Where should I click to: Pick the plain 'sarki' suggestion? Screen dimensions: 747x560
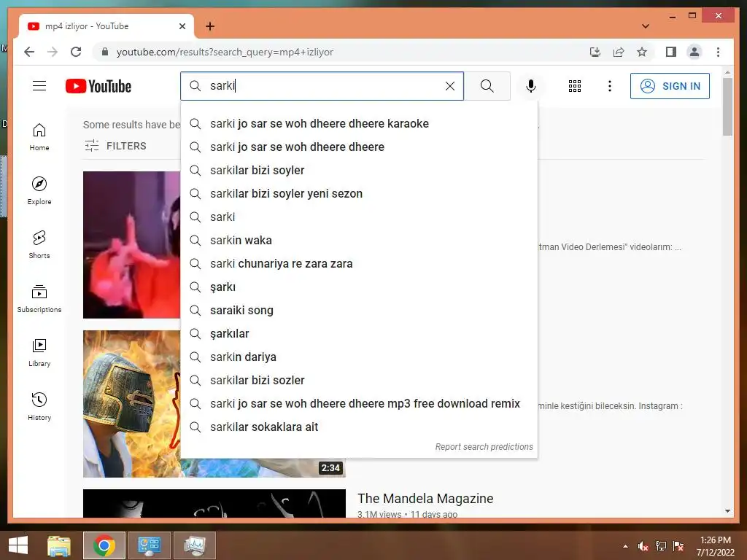click(359, 217)
